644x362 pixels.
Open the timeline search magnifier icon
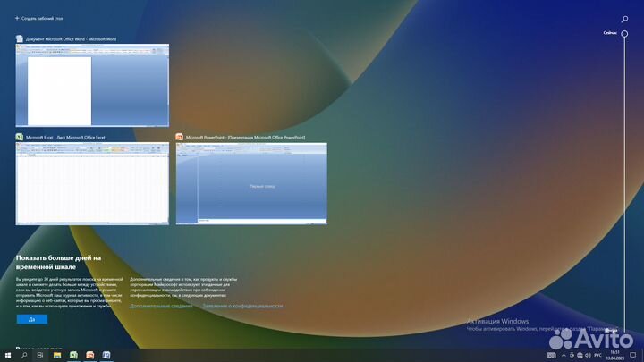pyautogui.click(x=624, y=19)
